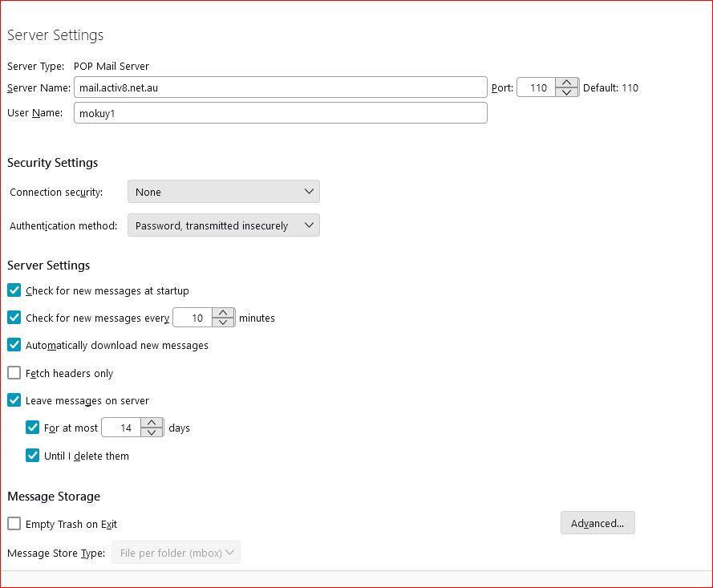Decrease check interval minutes with down arrow
The height and width of the screenshot is (588, 713).
[x=223, y=322]
